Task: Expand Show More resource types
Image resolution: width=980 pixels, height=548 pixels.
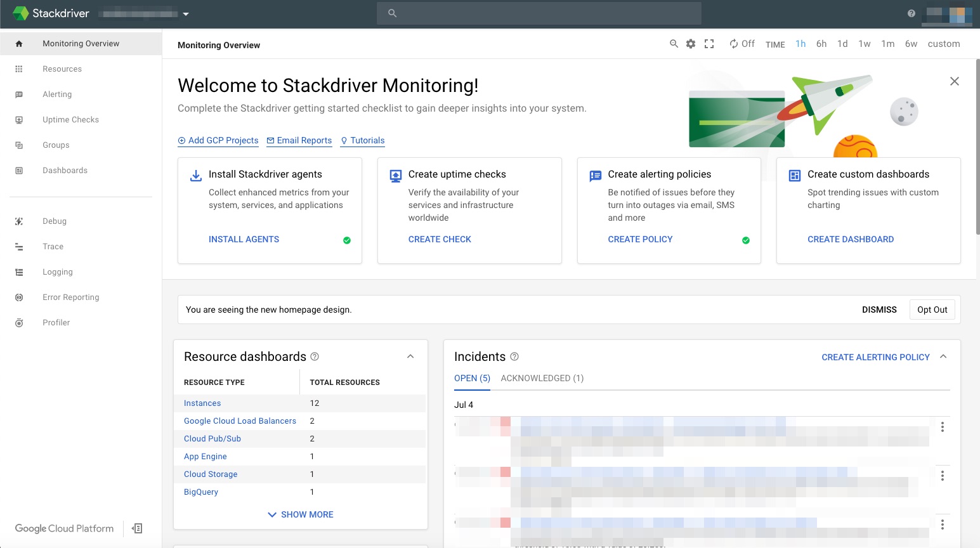Action: click(x=299, y=514)
